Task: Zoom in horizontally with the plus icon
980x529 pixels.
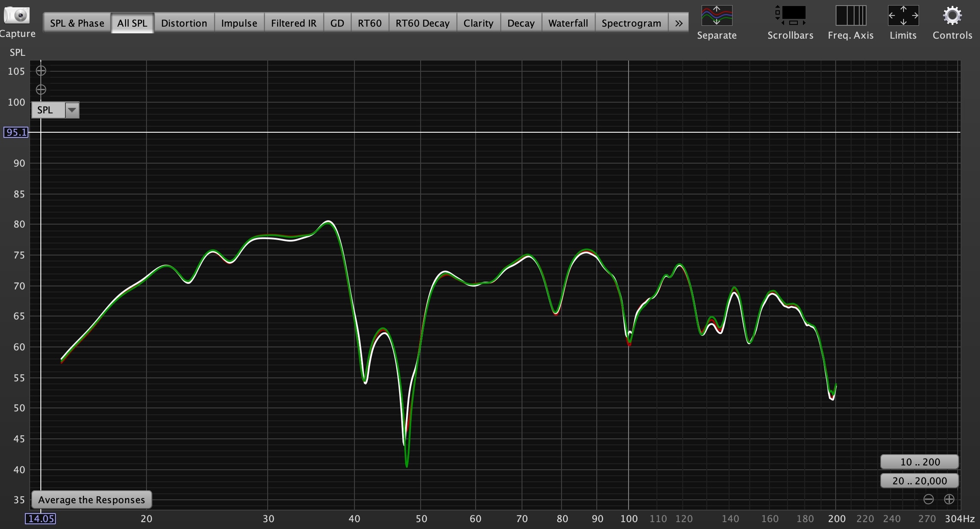Action: click(x=949, y=499)
